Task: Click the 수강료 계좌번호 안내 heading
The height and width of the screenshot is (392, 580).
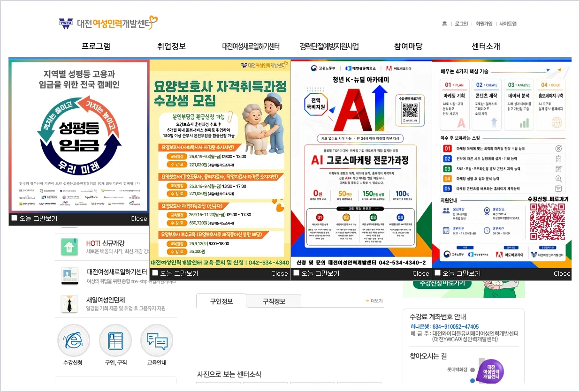Action: (x=438, y=316)
